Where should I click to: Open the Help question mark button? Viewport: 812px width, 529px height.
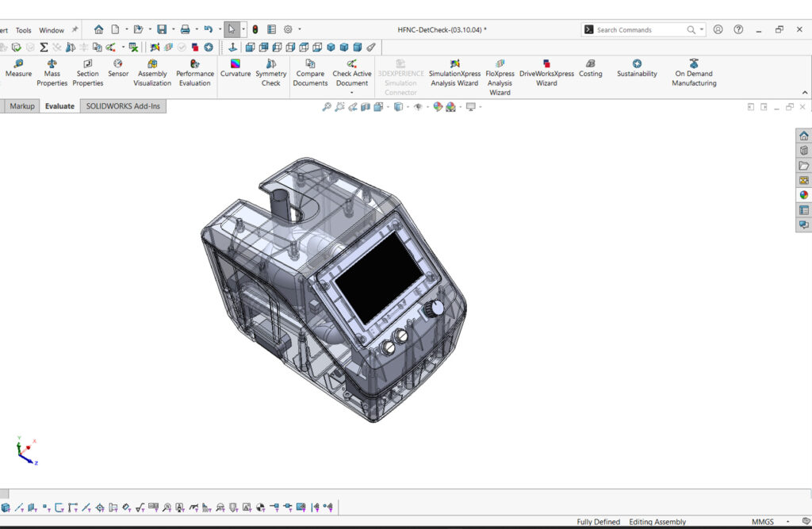point(738,29)
